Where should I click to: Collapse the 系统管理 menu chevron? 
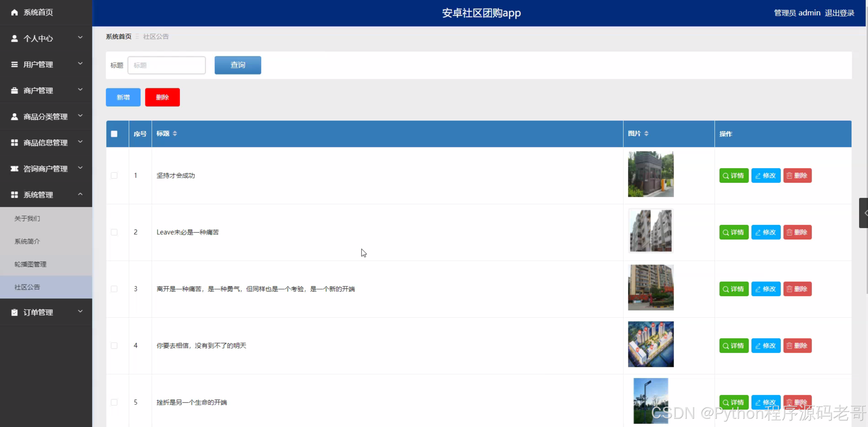pyautogui.click(x=80, y=194)
